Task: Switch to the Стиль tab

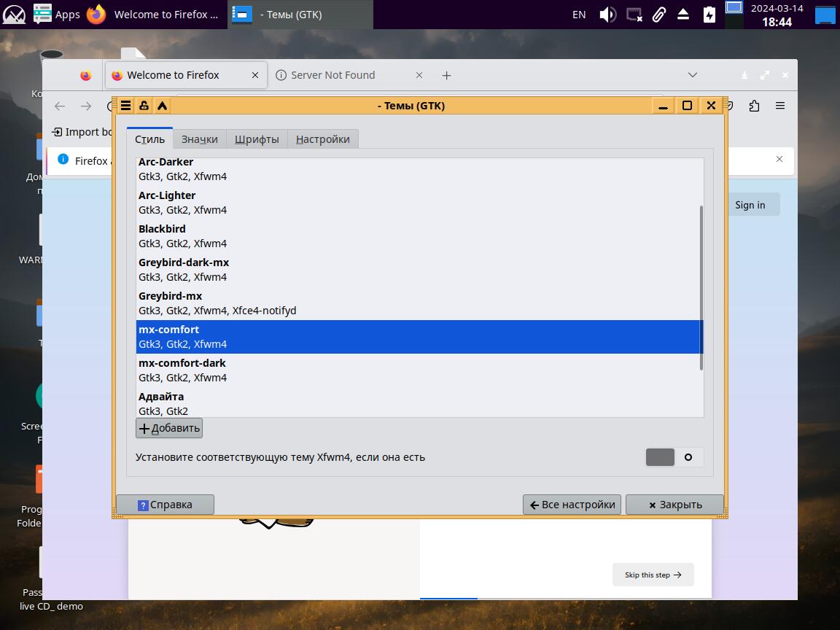Action: coord(150,139)
